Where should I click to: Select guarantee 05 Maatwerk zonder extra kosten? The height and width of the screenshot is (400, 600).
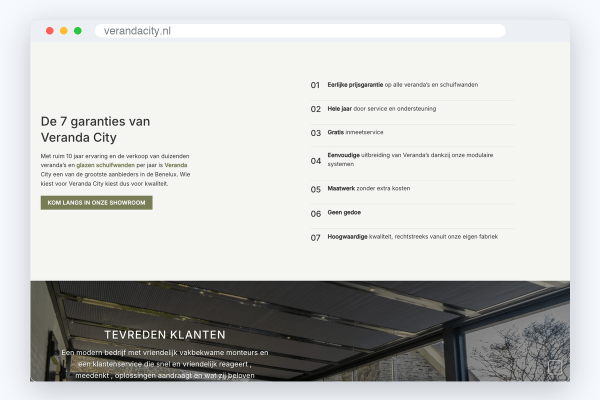(412, 189)
